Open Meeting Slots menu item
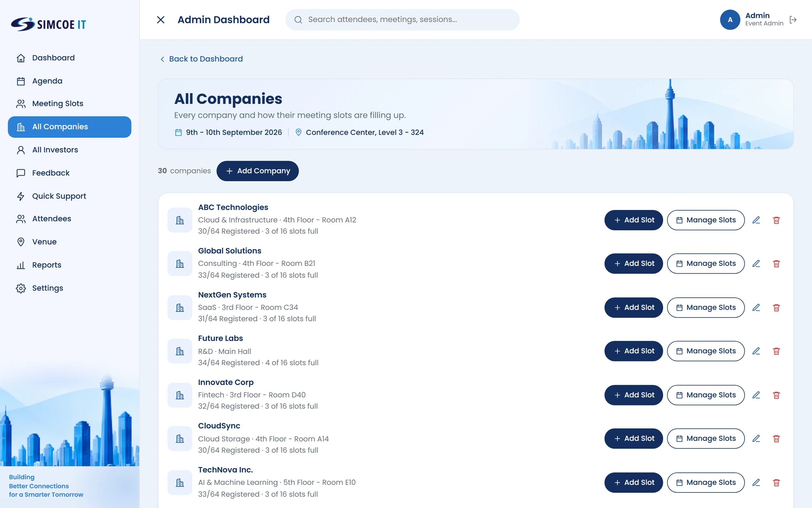Screen dimensions: 812x508 (69, 104)
